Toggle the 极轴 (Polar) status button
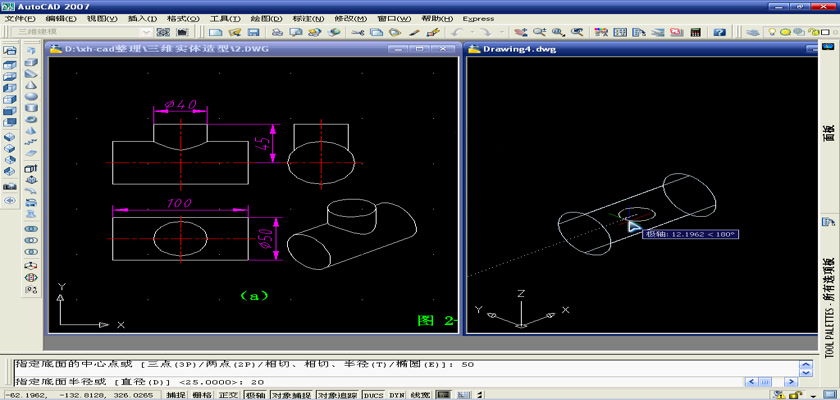This screenshot has height=400, width=840. click(254, 395)
